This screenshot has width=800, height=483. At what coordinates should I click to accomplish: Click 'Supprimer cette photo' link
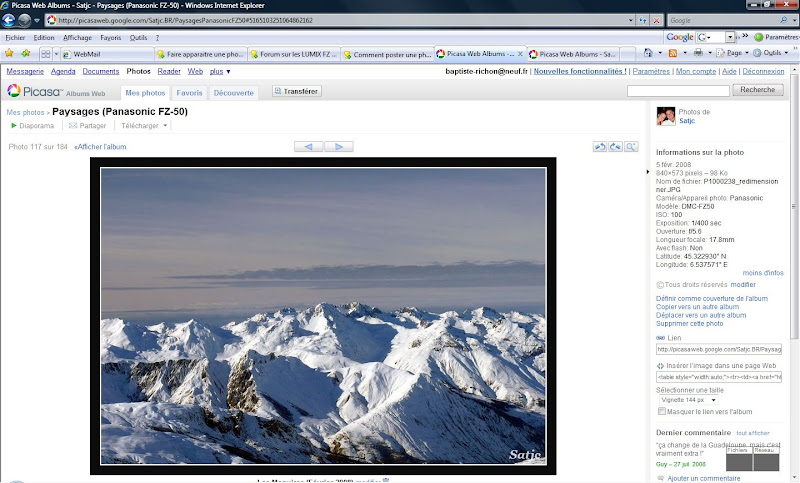[x=689, y=323]
